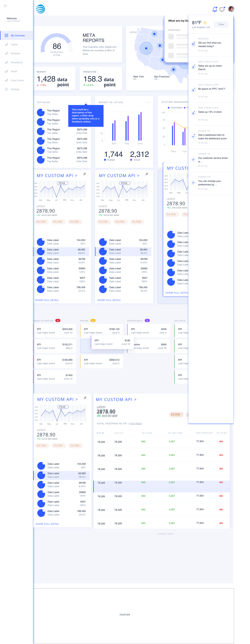Open the KPI card showing $233,000

tap(55, 331)
